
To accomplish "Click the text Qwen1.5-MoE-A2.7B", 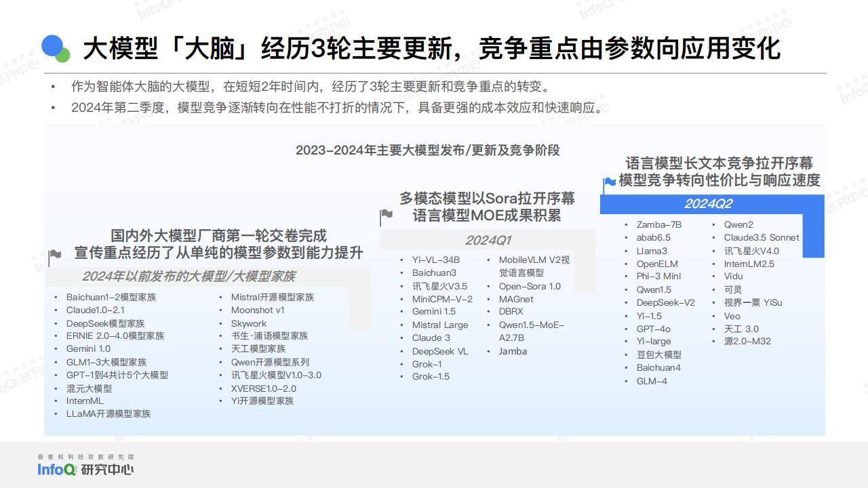I will coord(532,331).
